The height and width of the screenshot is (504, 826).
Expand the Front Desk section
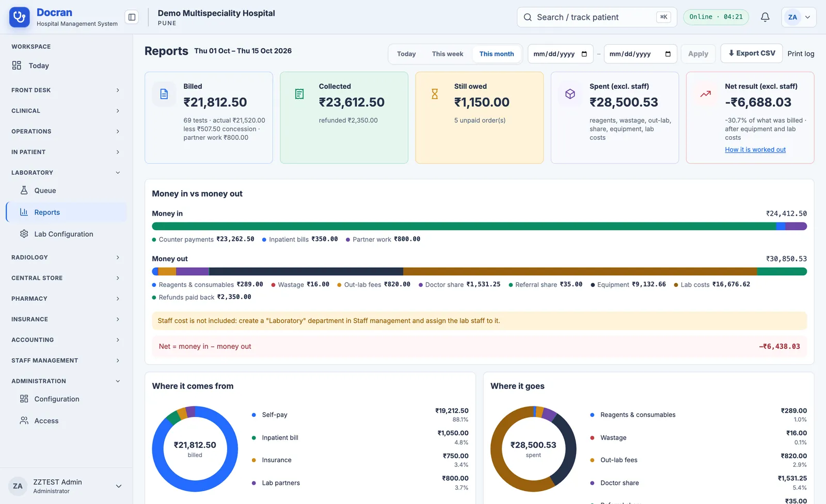click(66, 90)
